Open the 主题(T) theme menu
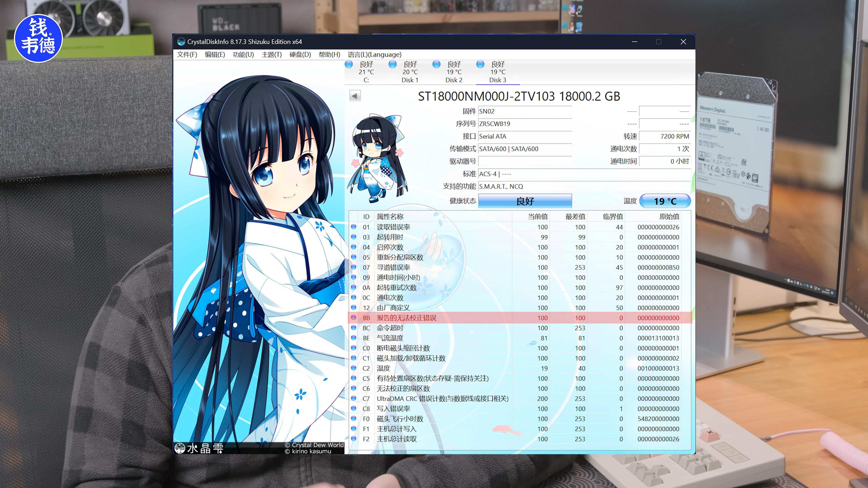Screen dimensions: 868x488 coord(271,54)
